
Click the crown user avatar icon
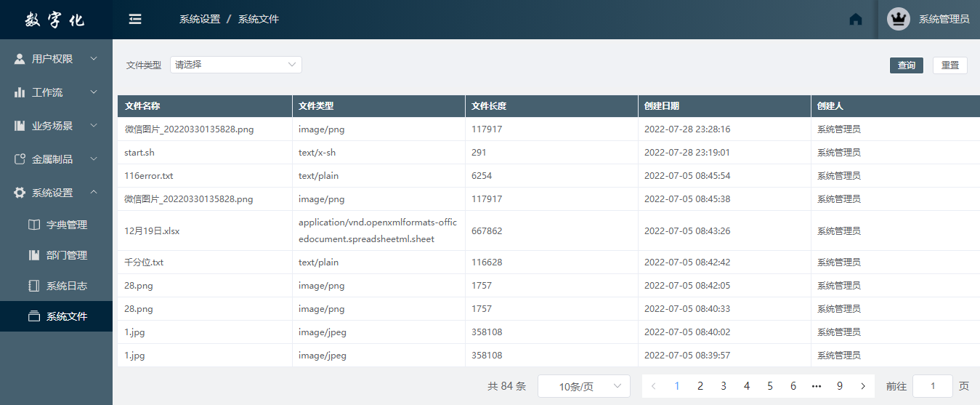[x=899, y=19]
